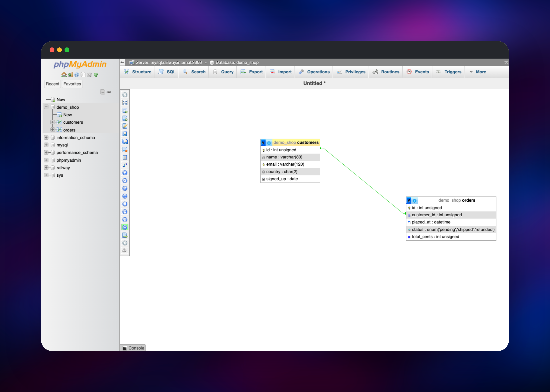Collapse columns of orders table box
Image resolution: width=550 pixels, height=392 pixels.
point(409,201)
